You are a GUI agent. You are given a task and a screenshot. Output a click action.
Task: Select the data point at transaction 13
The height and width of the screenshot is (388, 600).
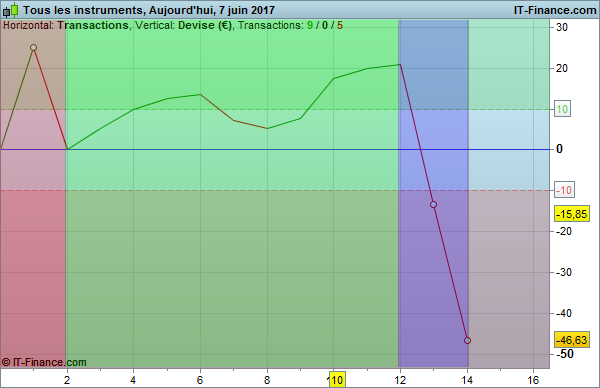[x=433, y=204]
